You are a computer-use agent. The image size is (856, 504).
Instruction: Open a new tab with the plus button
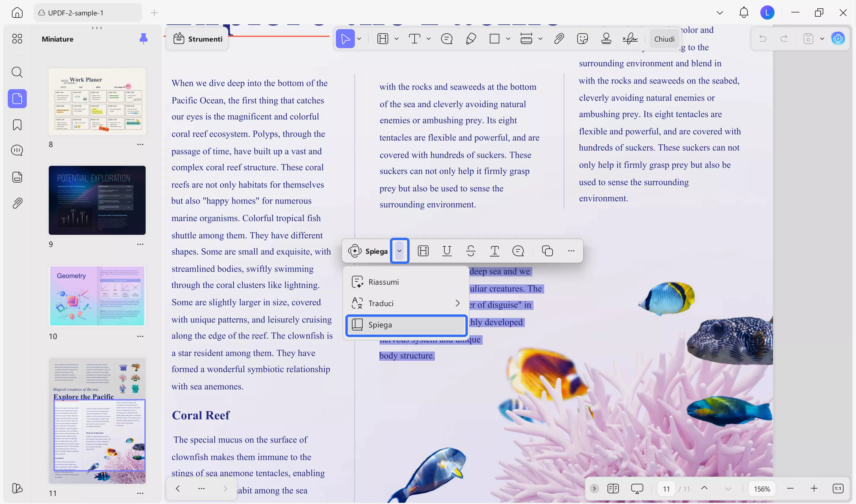click(x=154, y=12)
